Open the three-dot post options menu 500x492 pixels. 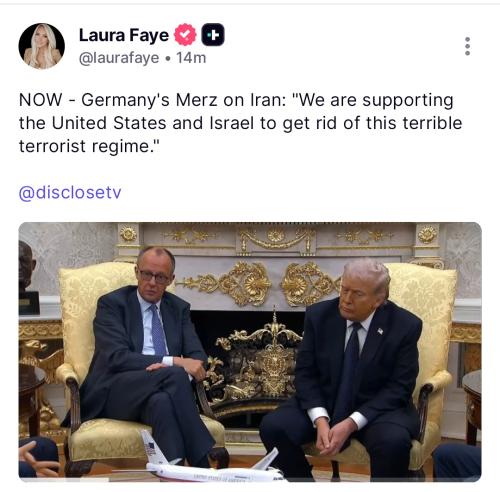point(467,46)
